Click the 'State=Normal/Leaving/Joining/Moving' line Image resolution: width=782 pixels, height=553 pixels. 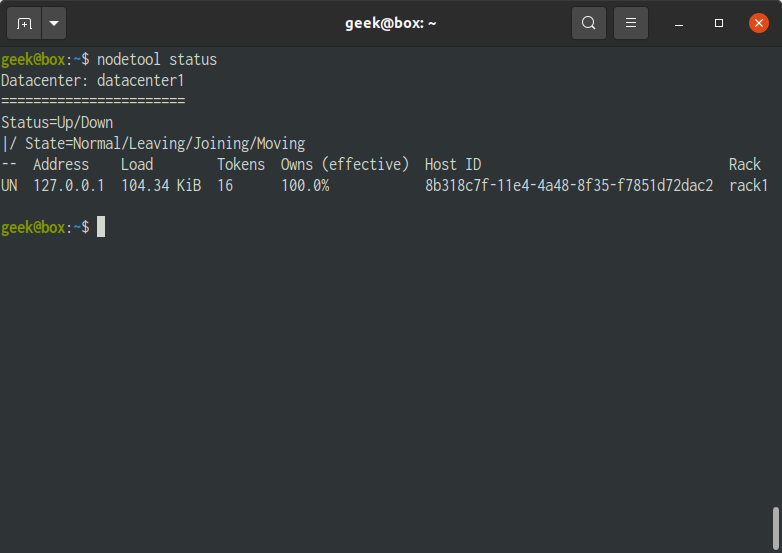(165, 144)
